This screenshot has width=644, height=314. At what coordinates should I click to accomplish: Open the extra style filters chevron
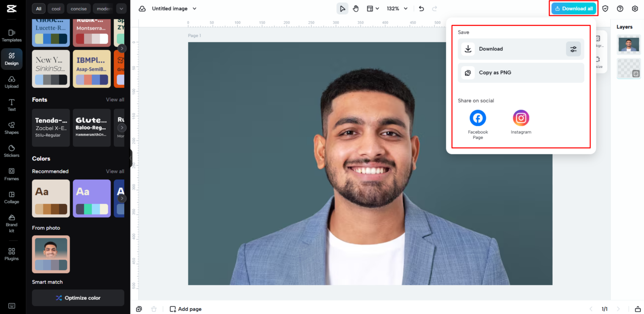[x=121, y=8]
